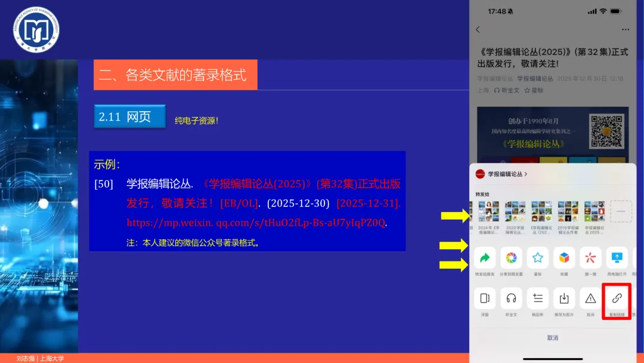Tap the 收藏 colored cube icon

[564, 258]
